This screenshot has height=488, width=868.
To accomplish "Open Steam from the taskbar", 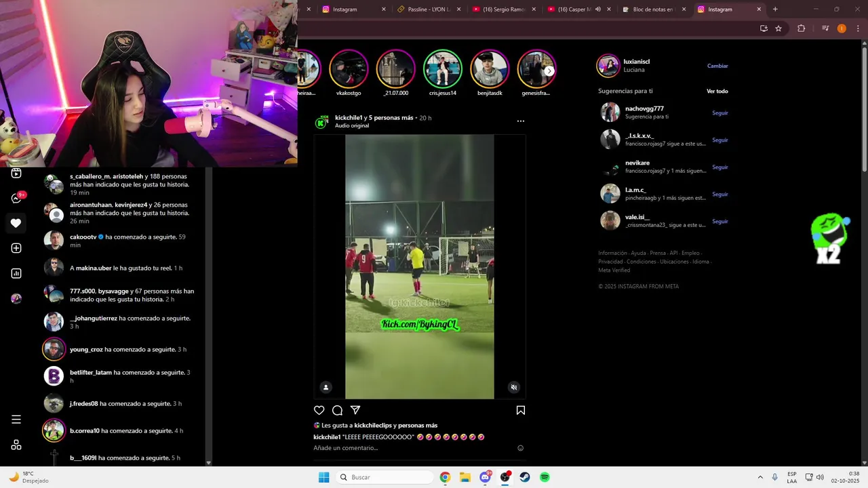I will click(525, 477).
